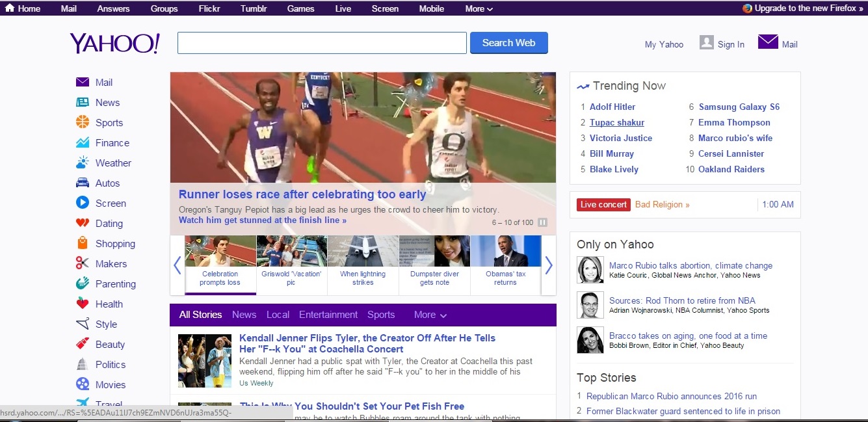868x422 pixels.
Task: Click Bobbi Brown's portrait thumbnail
Action: point(590,340)
